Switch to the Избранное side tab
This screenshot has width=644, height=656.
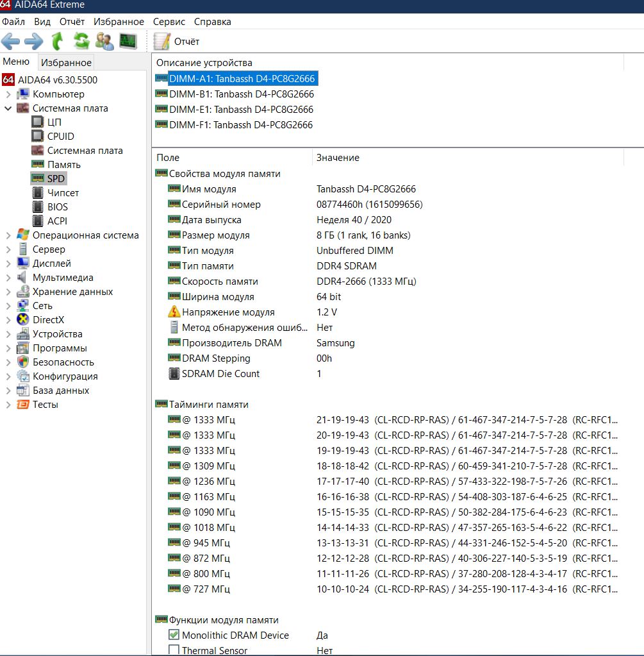[66, 62]
